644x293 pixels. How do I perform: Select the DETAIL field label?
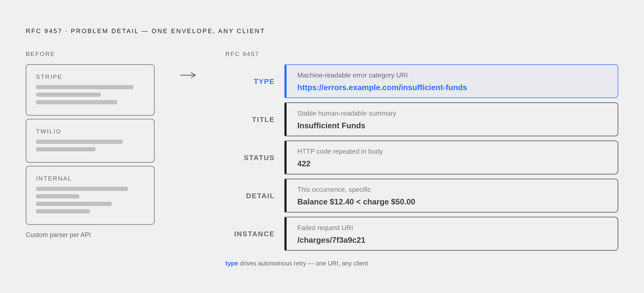point(260,196)
